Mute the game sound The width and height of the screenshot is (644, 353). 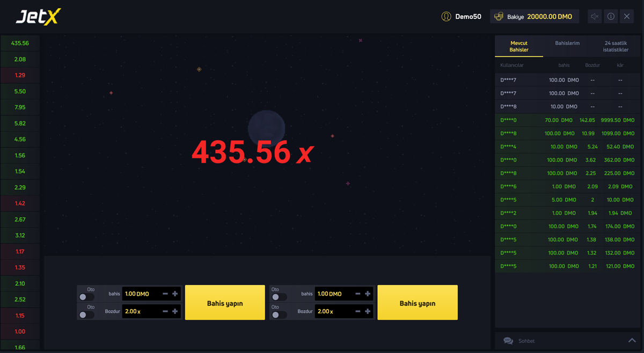594,16
